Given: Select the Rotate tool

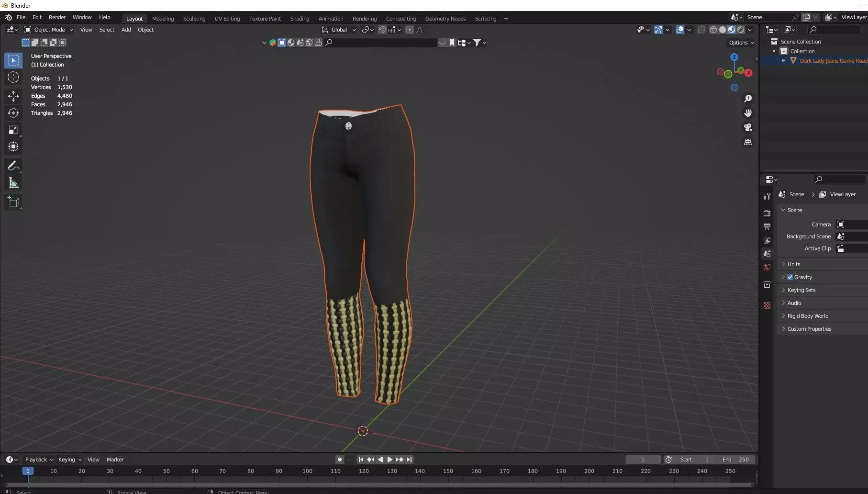Looking at the screenshot, I should click(x=13, y=113).
